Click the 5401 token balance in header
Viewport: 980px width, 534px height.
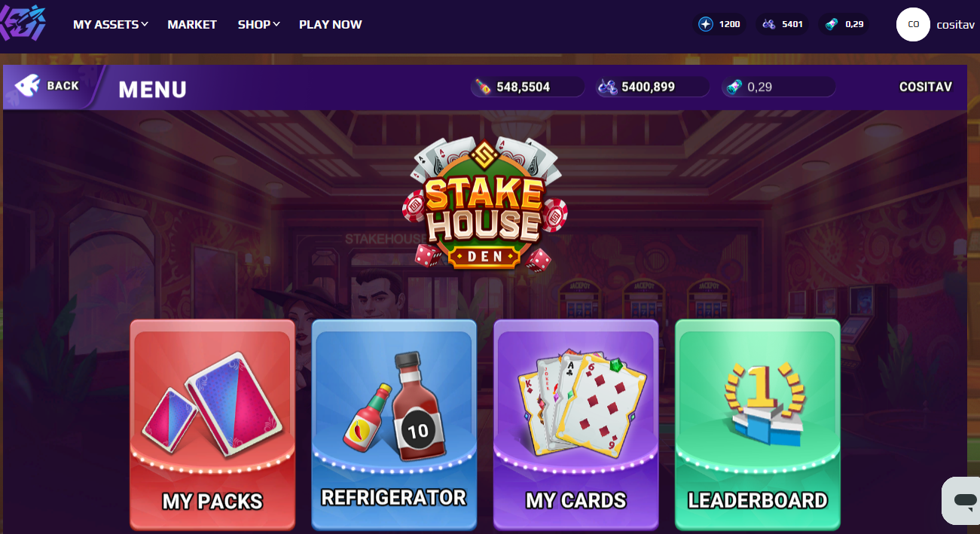pos(782,24)
